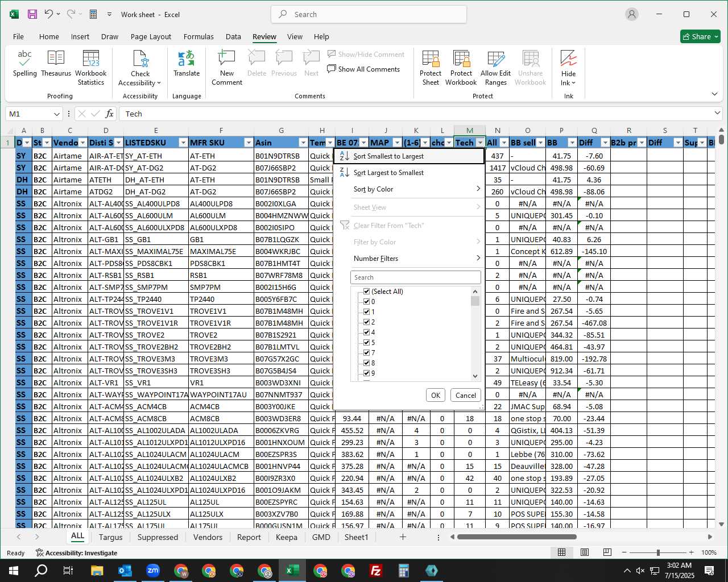Open File Explorer in taskbar
Screen dimensions: 728x582
click(x=97, y=571)
